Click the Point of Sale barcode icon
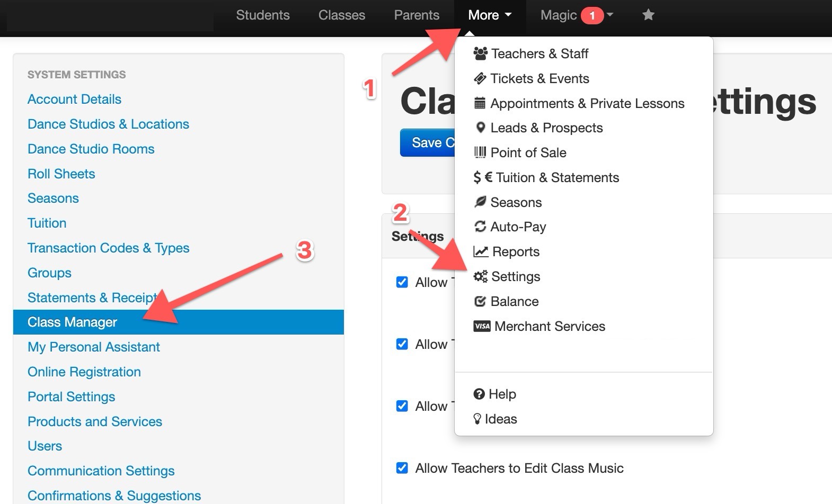832x504 pixels. 480,152
